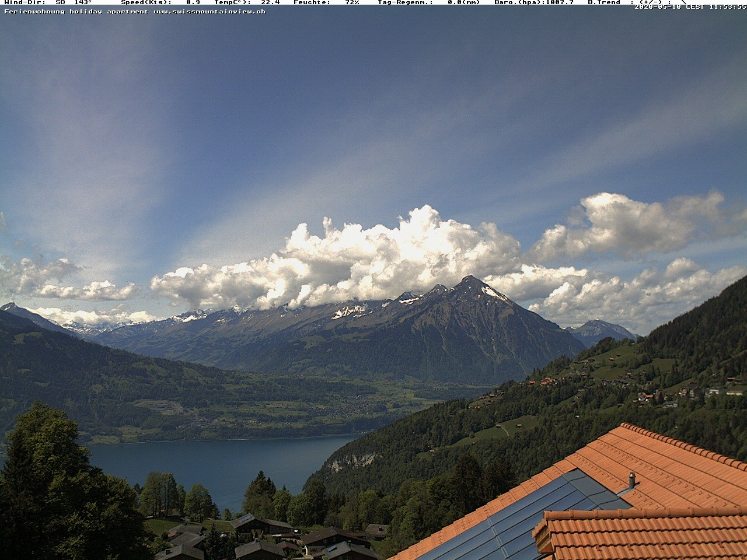Click the 'Ferienwohnung holiday apartment' caption

tap(76, 11)
